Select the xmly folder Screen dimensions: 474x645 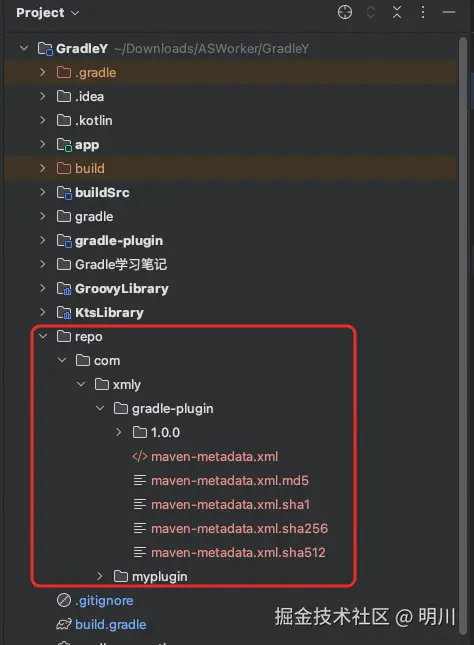(127, 385)
